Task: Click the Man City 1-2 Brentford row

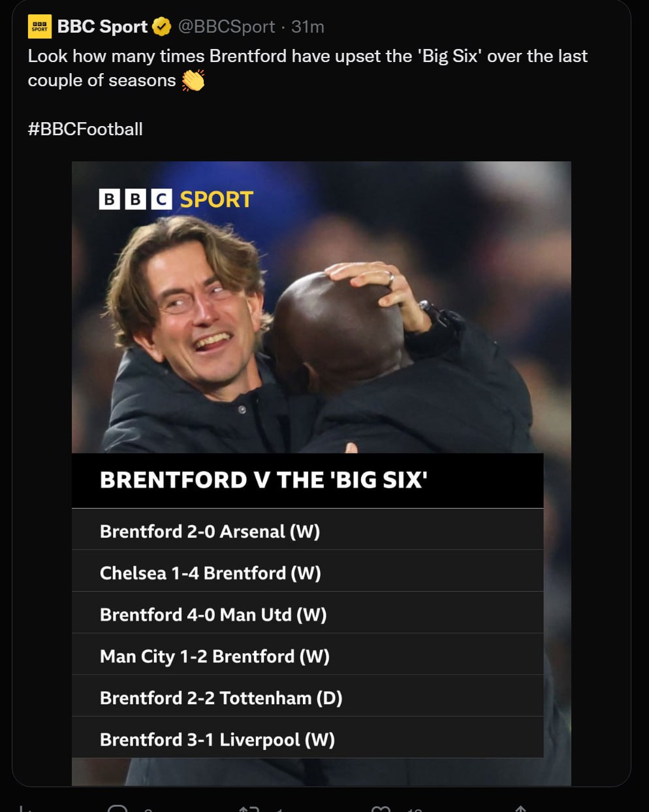Action: [214, 656]
